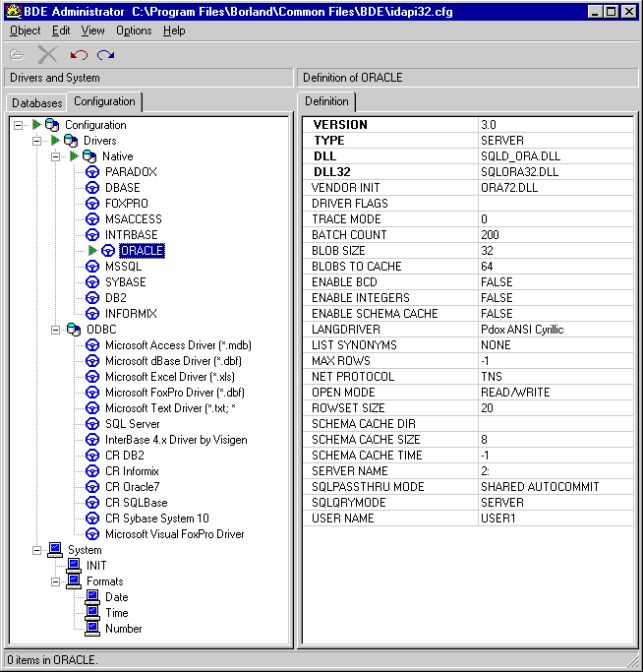The height and width of the screenshot is (672, 643).
Task: Select the PARADOX driver icon
Action: (93, 172)
